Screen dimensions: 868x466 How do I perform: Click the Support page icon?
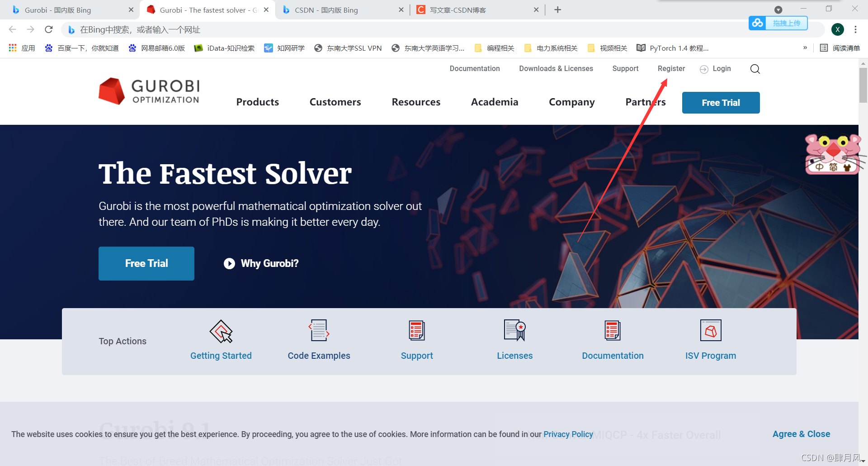[x=417, y=330]
